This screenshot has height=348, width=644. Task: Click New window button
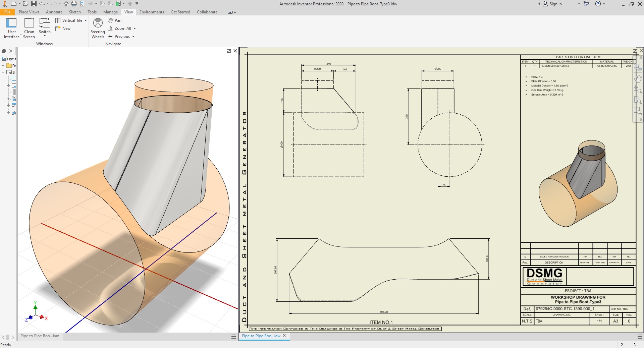pyautogui.click(x=63, y=28)
